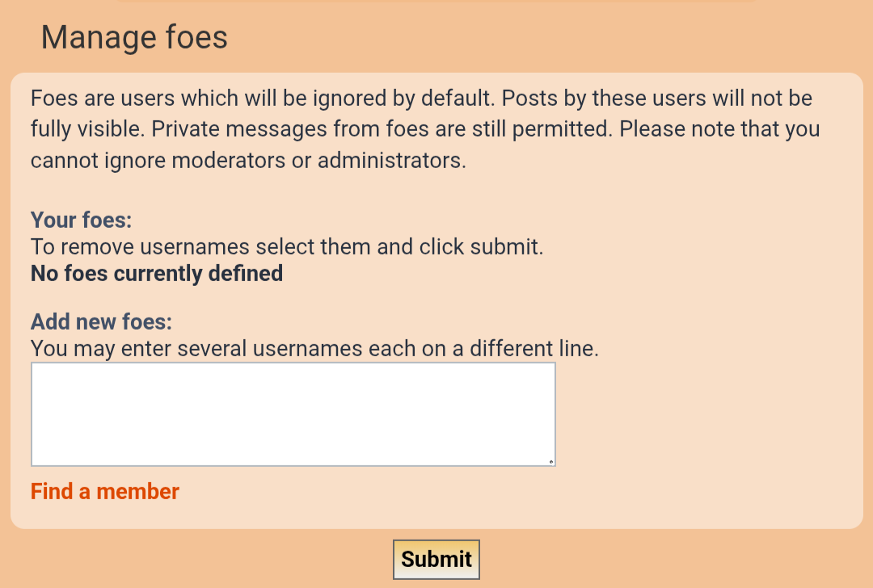Image resolution: width=873 pixels, height=588 pixels.
Task: Click the 'To remove usernames' instruction line
Action: [287, 247]
